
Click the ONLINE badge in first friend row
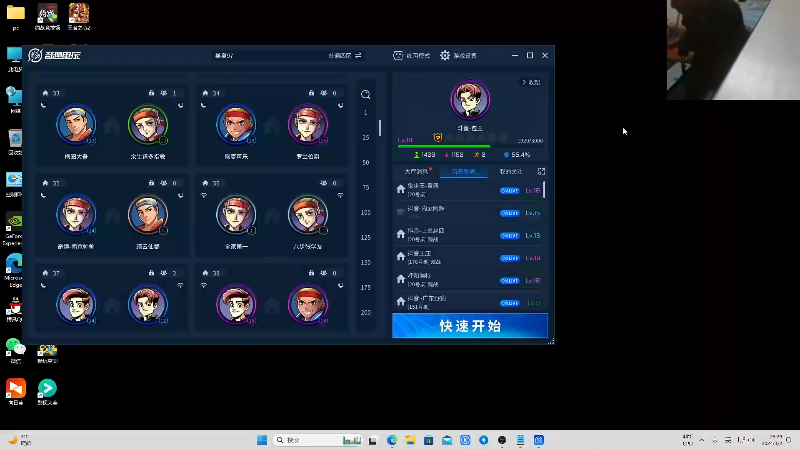click(x=509, y=190)
